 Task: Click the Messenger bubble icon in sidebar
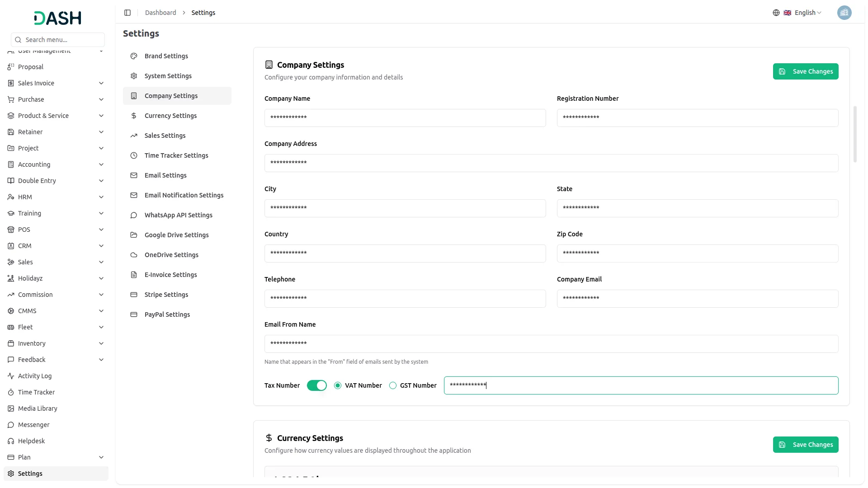click(x=11, y=425)
